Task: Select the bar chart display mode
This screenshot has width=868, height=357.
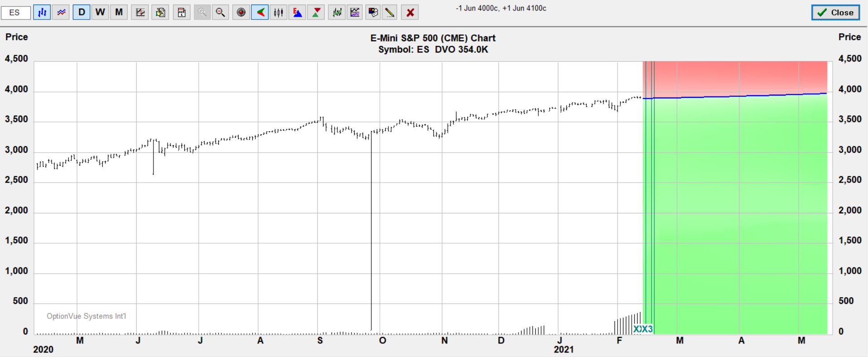Action: (42, 13)
